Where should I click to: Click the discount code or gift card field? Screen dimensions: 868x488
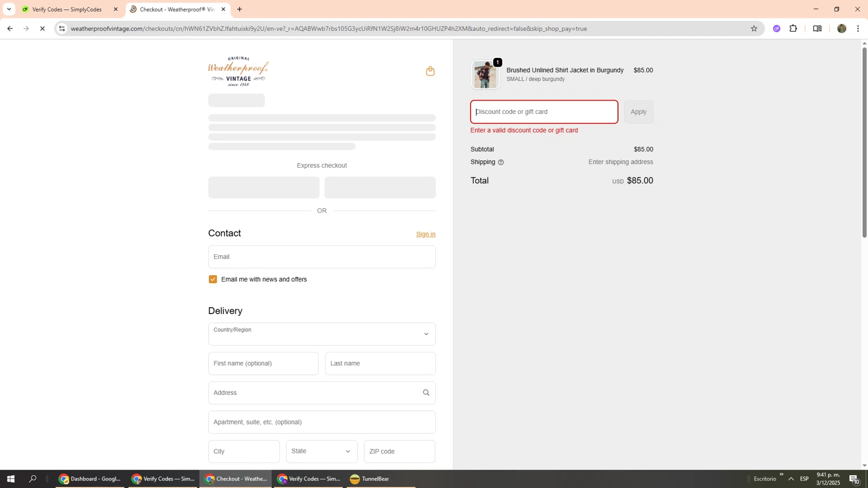click(x=544, y=112)
